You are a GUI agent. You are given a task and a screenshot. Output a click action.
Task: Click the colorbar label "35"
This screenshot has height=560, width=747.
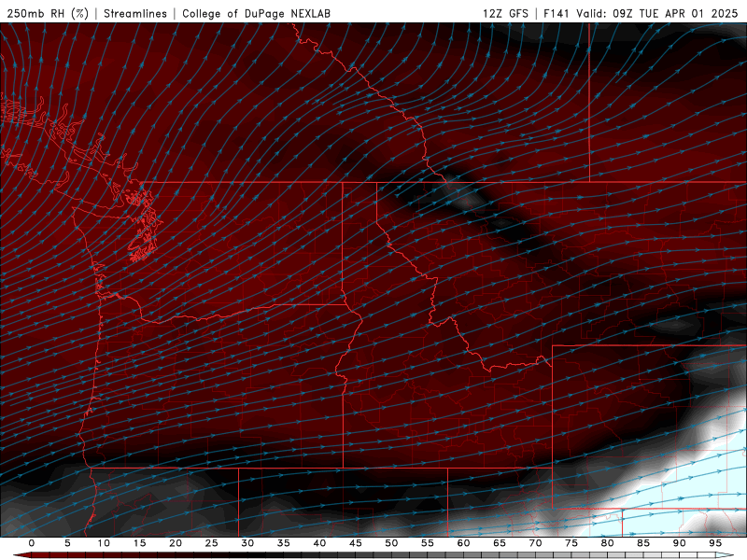click(284, 543)
